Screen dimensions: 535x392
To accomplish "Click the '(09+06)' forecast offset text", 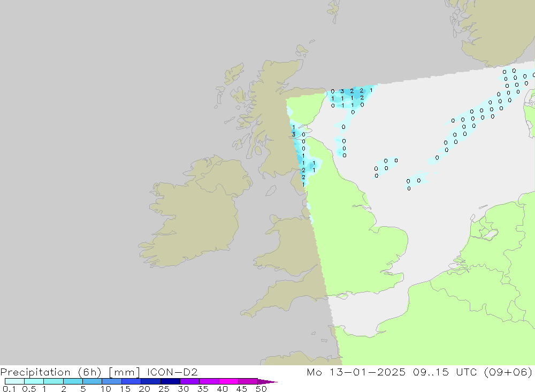I will coord(508,372).
